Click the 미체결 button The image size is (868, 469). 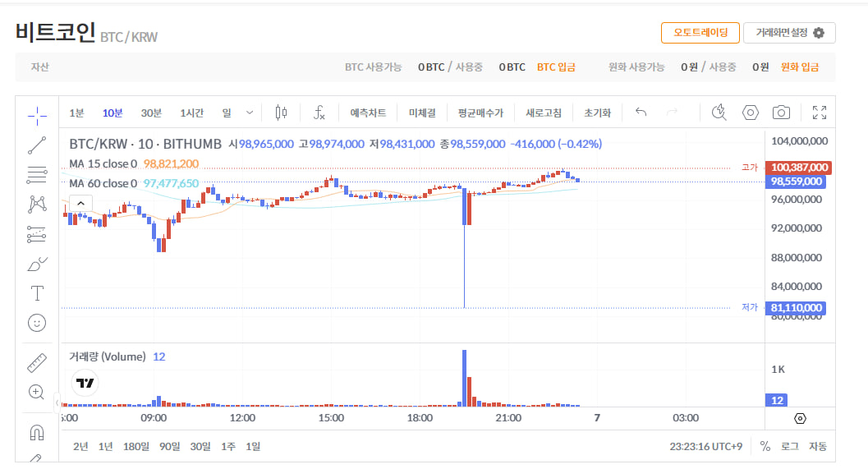coord(422,113)
